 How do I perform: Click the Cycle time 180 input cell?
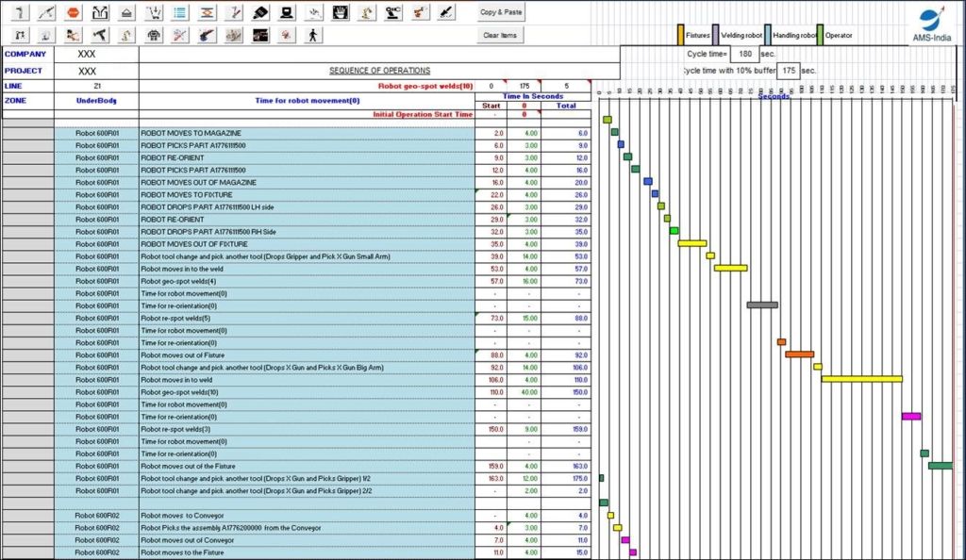pyautogui.click(x=745, y=54)
